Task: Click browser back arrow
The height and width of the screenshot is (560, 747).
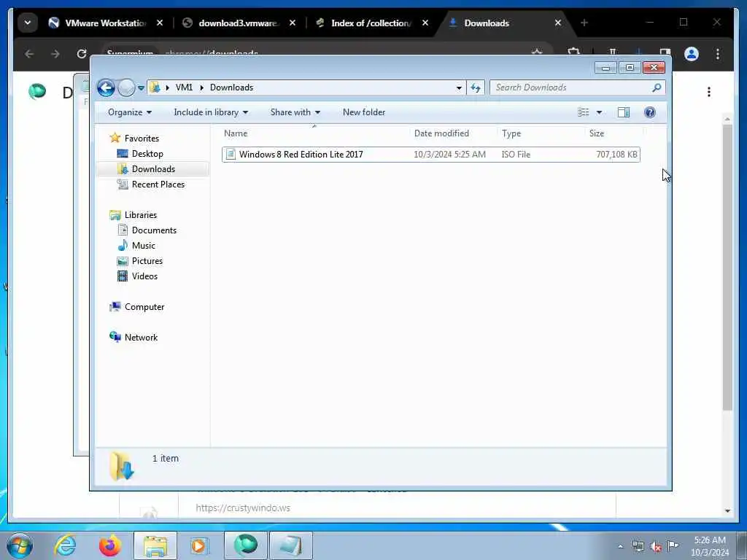Action: coord(29,54)
